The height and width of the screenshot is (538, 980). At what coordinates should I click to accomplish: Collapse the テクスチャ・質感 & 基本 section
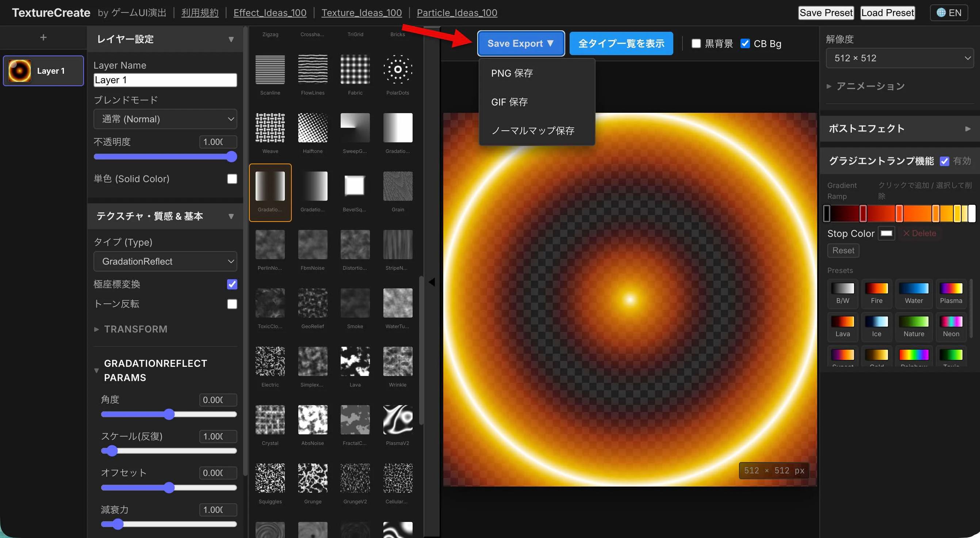pos(231,216)
